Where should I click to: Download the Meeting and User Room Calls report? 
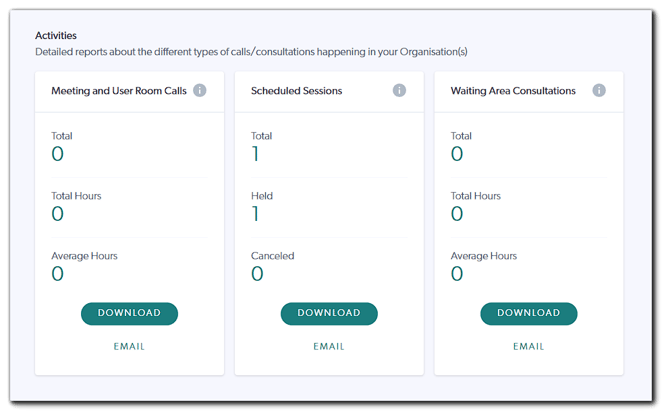(x=129, y=313)
